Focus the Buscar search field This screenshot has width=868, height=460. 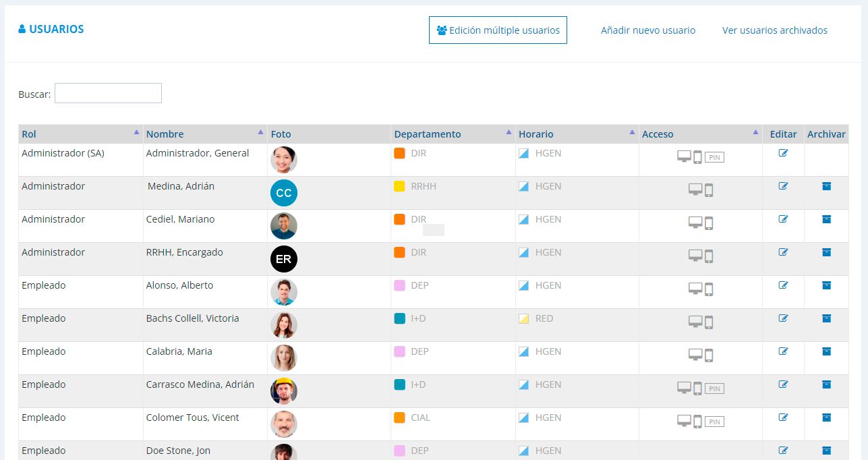coord(108,93)
